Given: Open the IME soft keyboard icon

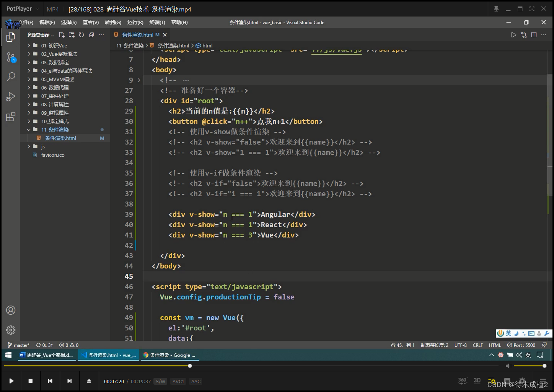Looking at the screenshot, I should click(531, 333).
